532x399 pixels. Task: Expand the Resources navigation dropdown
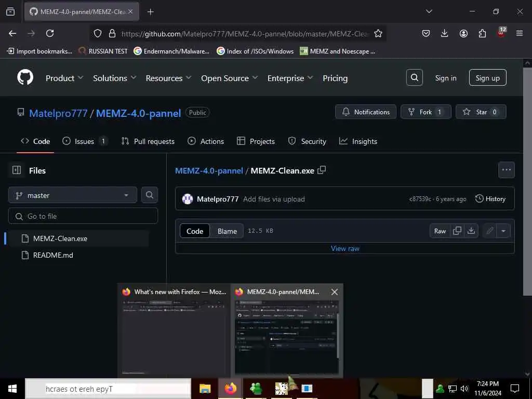(169, 78)
